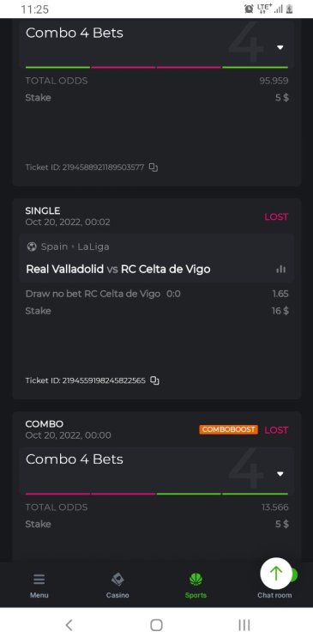This screenshot has width=313, height=644.
Task: Copy the ticket ID ending in 2565
Action: pyautogui.click(x=154, y=380)
